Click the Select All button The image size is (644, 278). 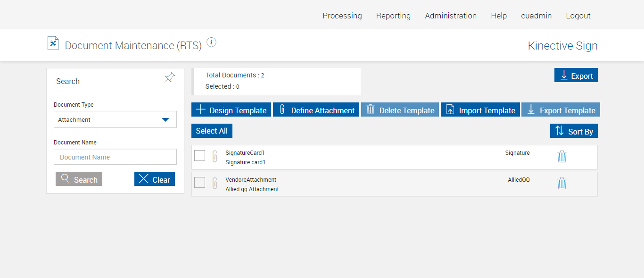[212, 131]
